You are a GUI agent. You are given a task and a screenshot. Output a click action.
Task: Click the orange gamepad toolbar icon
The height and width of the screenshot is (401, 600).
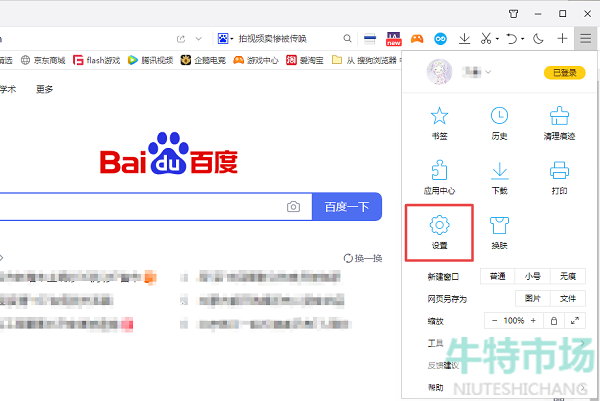click(417, 39)
